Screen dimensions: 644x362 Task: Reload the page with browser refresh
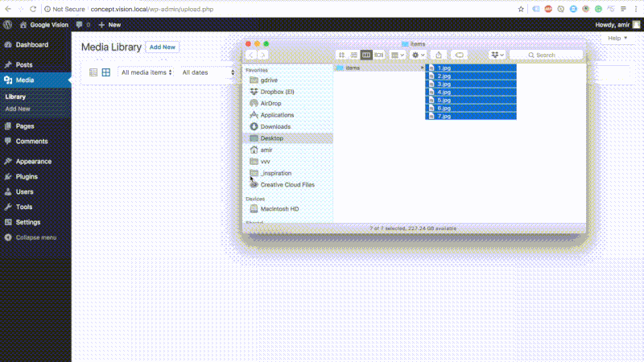(x=33, y=9)
